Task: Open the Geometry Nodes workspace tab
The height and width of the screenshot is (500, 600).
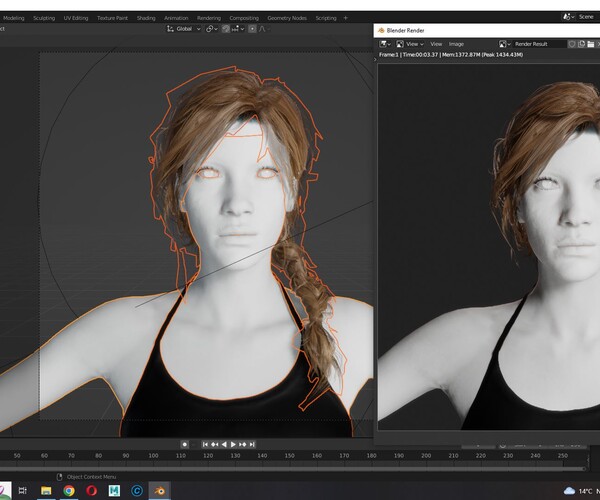Action: (x=287, y=18)
